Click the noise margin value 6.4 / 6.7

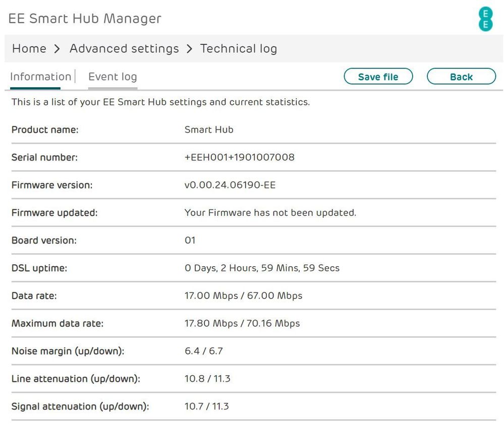(204, 351)
